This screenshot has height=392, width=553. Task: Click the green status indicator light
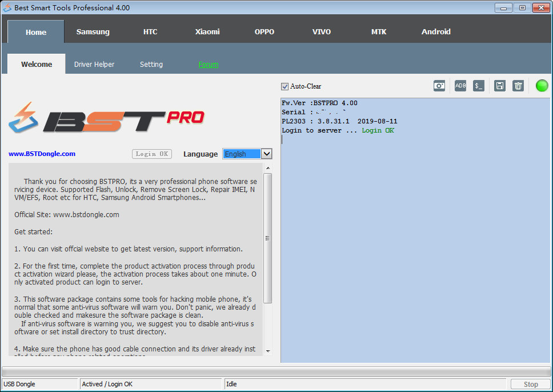542,86
